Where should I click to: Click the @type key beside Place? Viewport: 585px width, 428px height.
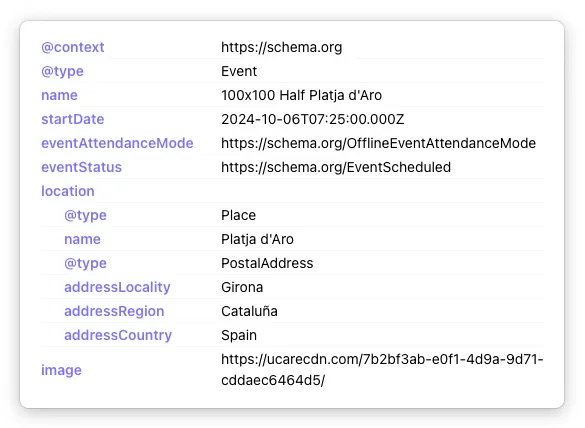point(85,215)
